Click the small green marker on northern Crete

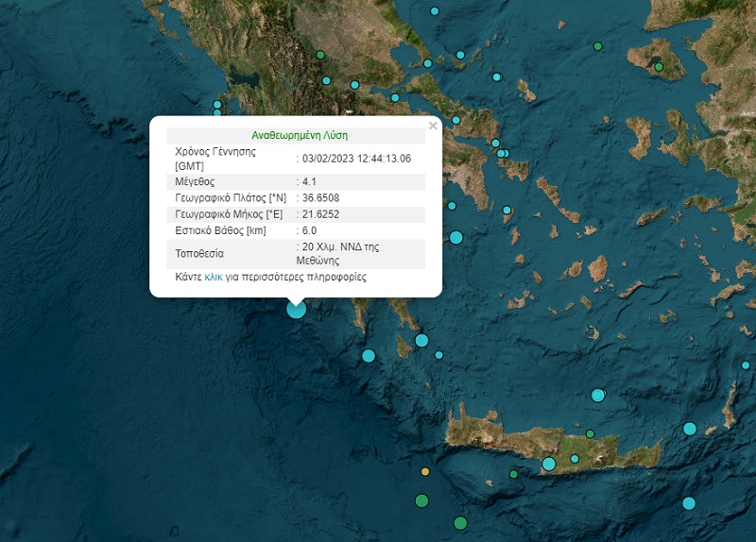click(590, 433)
